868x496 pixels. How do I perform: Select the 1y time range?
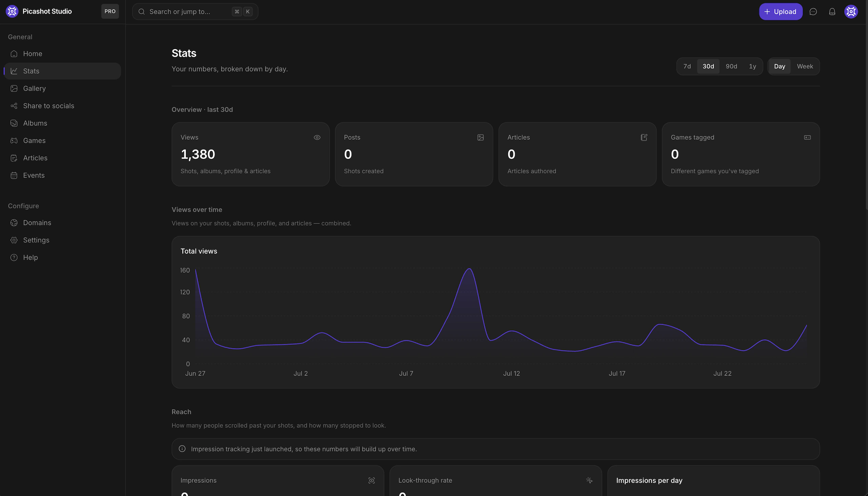tap(752, 66)
